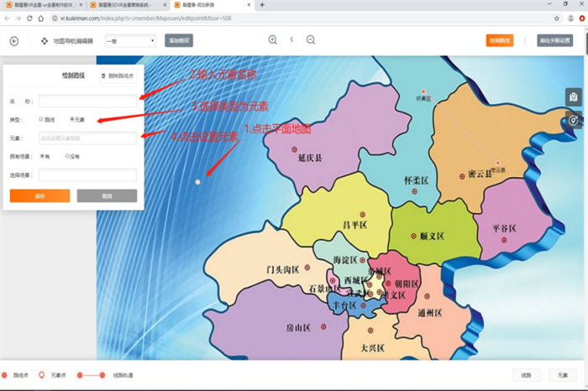The height and width of the screenshot is (391, 588).
Task: Close the first browser tab
Action: [x=81, y=5]
